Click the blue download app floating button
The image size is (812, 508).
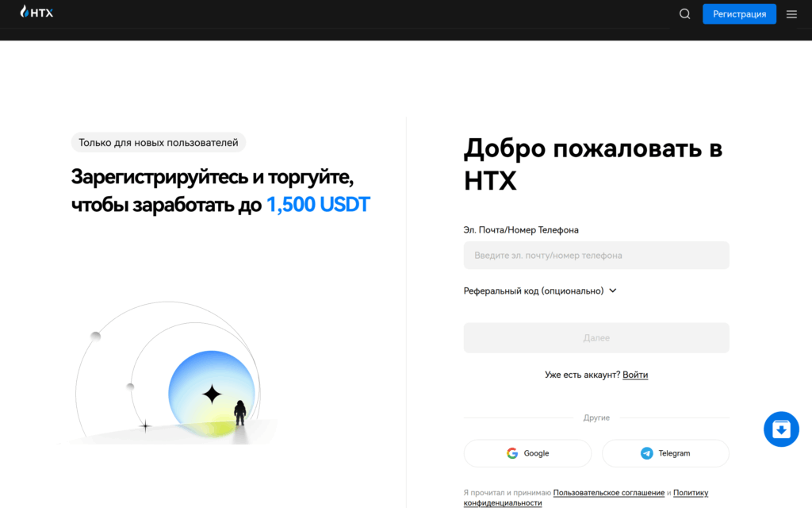tap(781, 429)
